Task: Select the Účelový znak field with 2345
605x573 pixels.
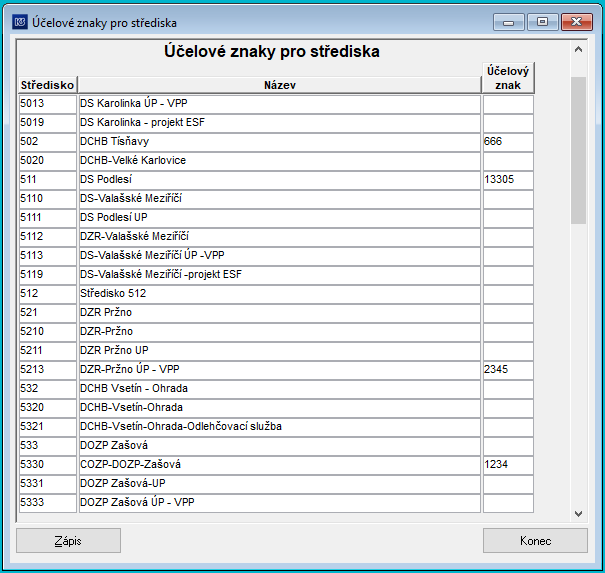Action: [508, 370]
